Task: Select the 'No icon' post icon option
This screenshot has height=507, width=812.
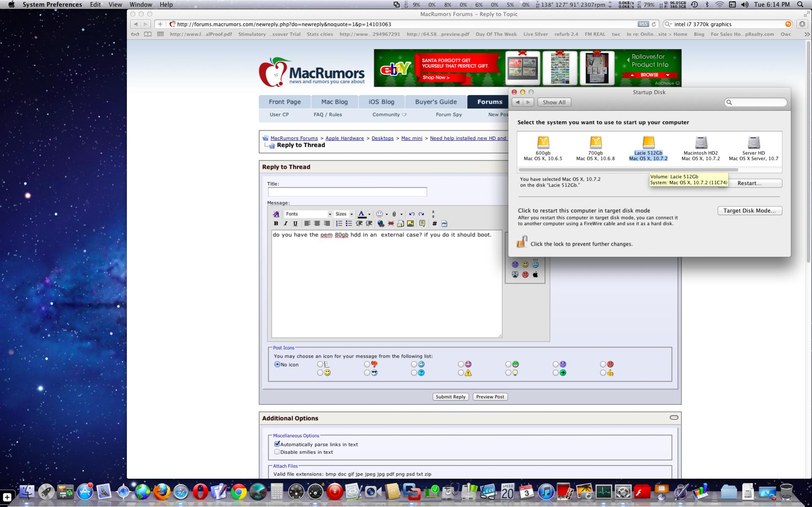Action: pos(277,364)
